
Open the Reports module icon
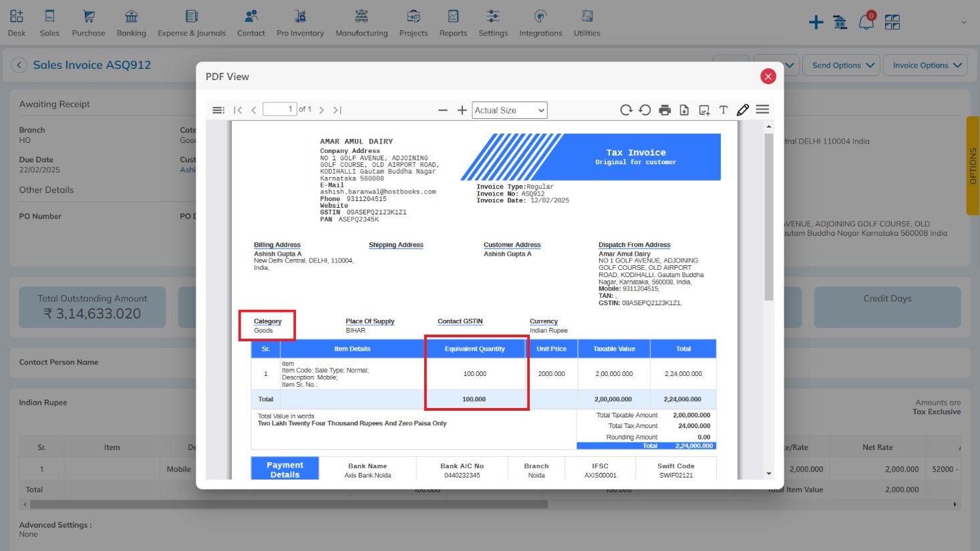tap(453, 23)
